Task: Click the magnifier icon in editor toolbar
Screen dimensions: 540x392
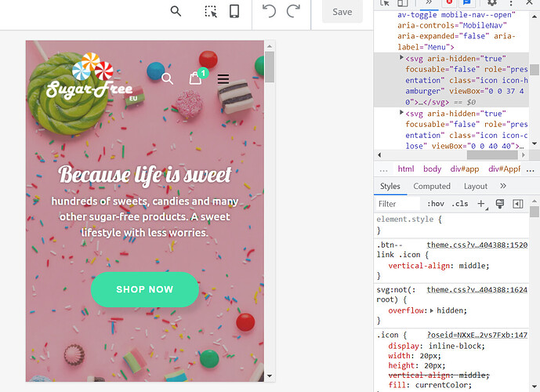Action: 176,11
